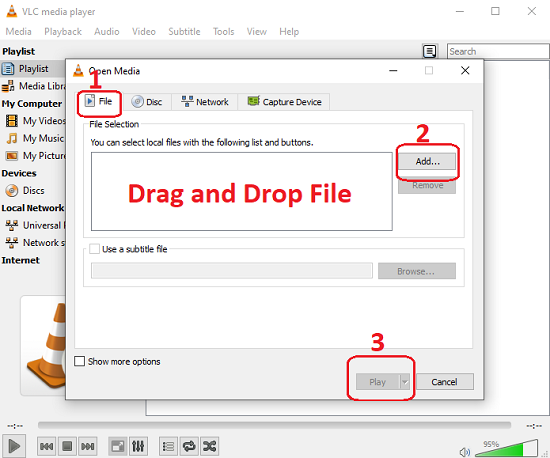Switch to the Disc tab

pyautogui.click(x=147, y=102)
